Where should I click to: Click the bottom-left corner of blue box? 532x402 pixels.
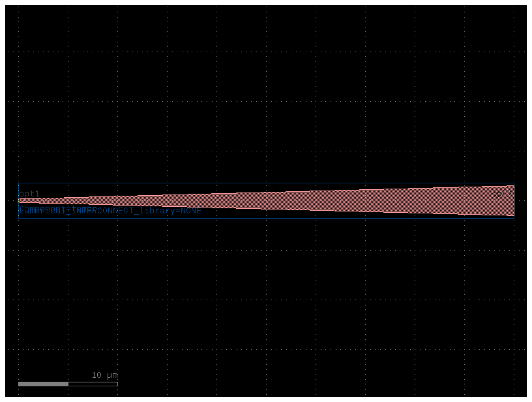[x=18, y=218]
